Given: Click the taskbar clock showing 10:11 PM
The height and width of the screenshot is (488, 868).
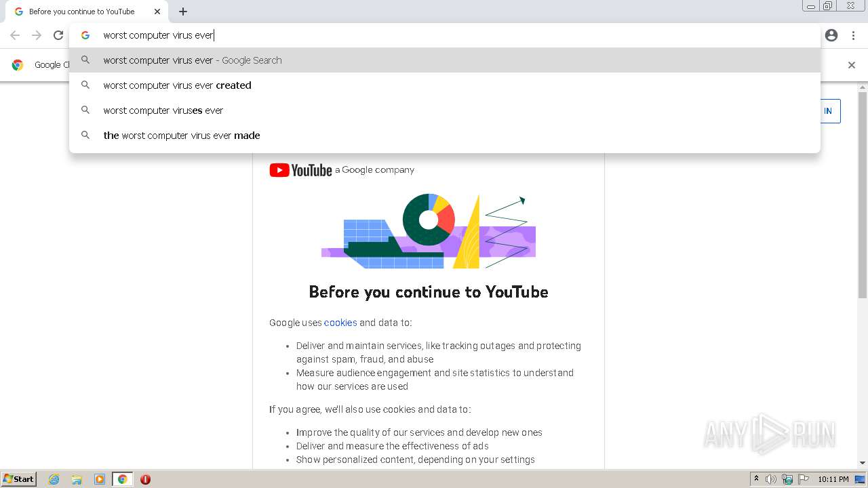Looking at the screenshot, I should click(833, 479).
